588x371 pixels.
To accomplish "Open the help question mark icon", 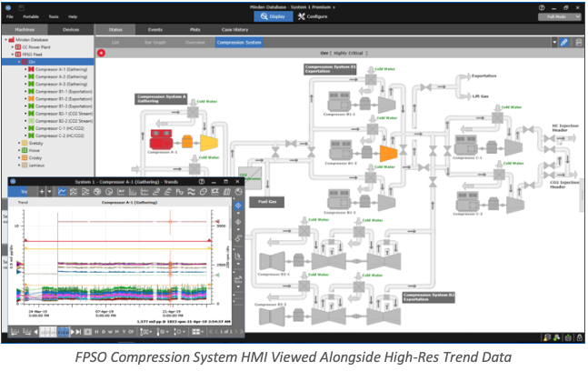I will 542,7.
